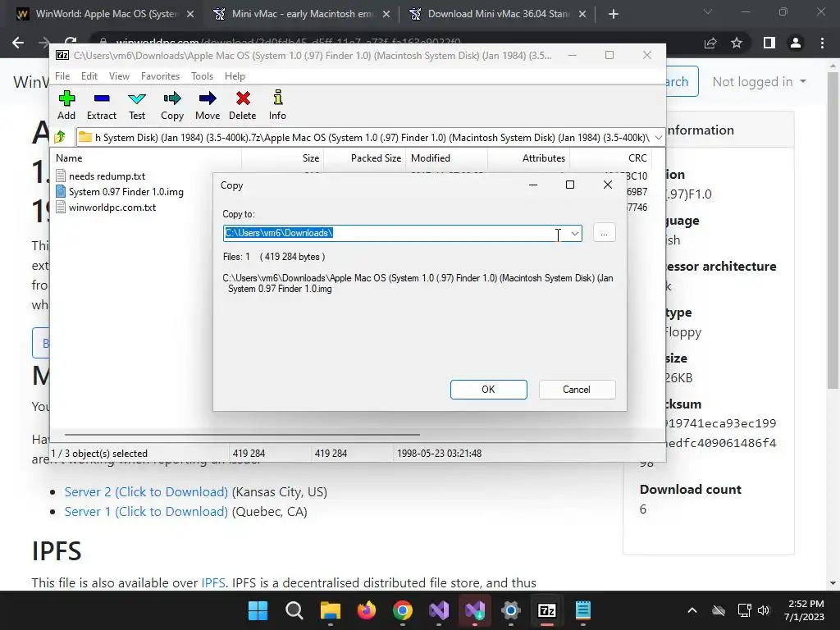Open the View menu in 7-Zip
This screenshot has height=630, width=840.
point(119,76)
